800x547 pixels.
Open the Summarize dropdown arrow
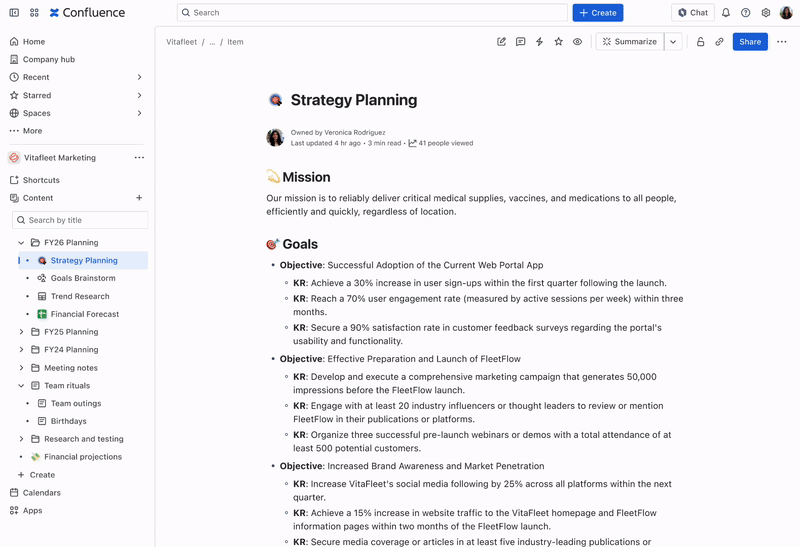coord(673,42)
